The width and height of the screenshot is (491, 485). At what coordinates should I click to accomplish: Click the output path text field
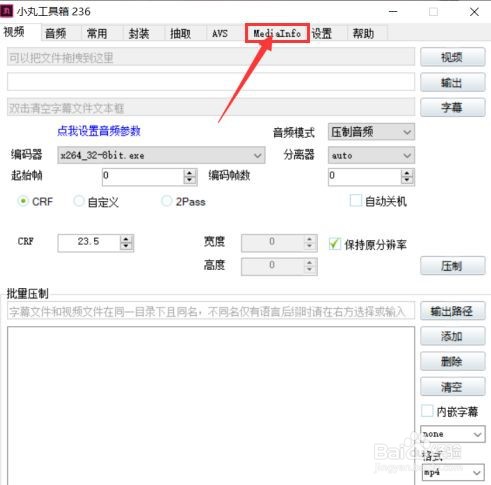click(x=211, y=82)
